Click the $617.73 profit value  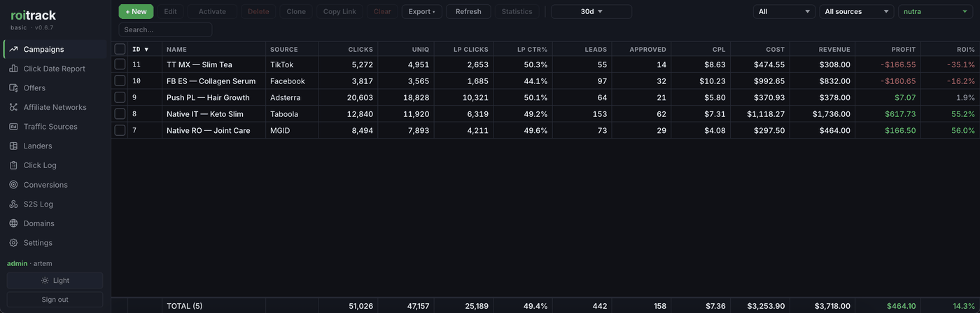(x=900, y=114)
